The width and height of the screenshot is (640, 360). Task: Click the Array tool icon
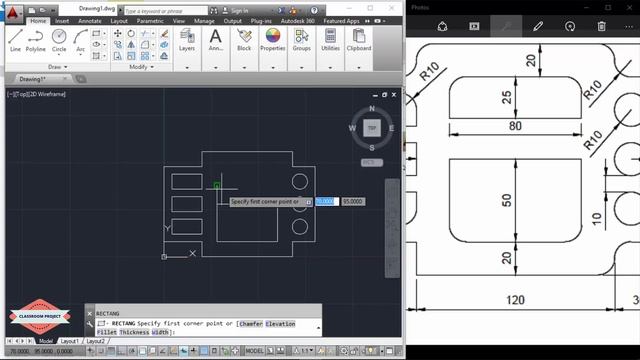[144, 56]
